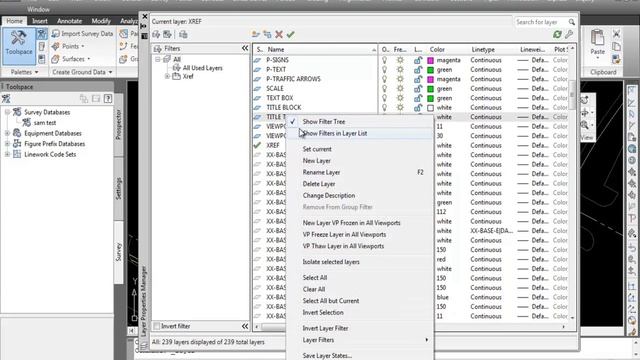The width and height of the screenshot is (640, 360).
Task: Choose Select All but Current
Action: 360,301
